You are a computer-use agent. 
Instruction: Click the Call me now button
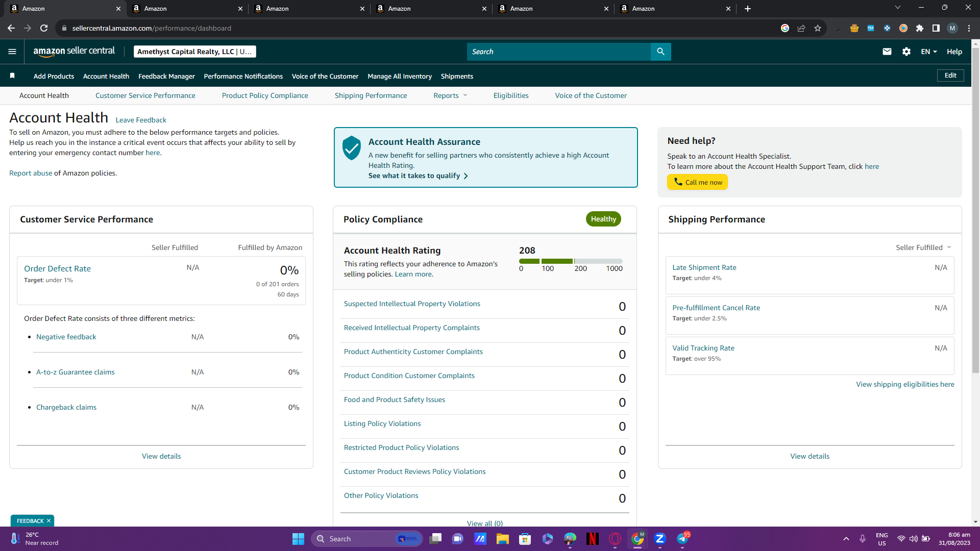(697, 182)
